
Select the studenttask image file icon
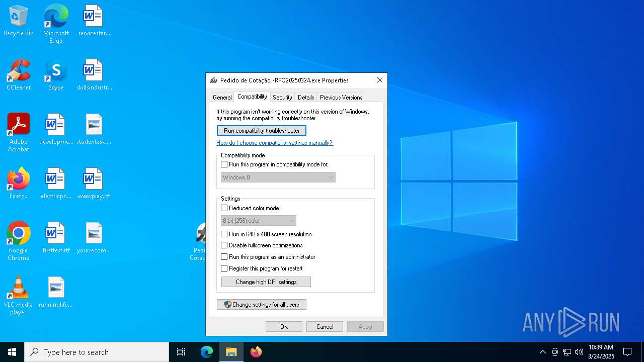(94, 130)
